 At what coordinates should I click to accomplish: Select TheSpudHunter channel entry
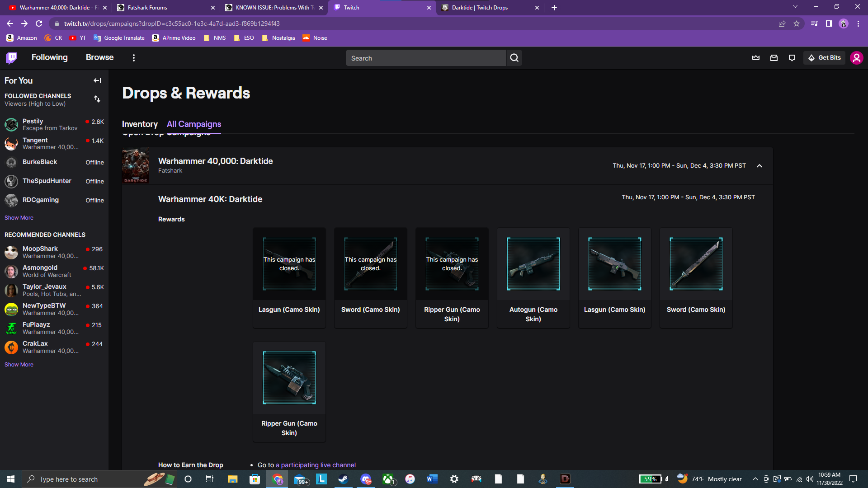click(x=54, y=181)
